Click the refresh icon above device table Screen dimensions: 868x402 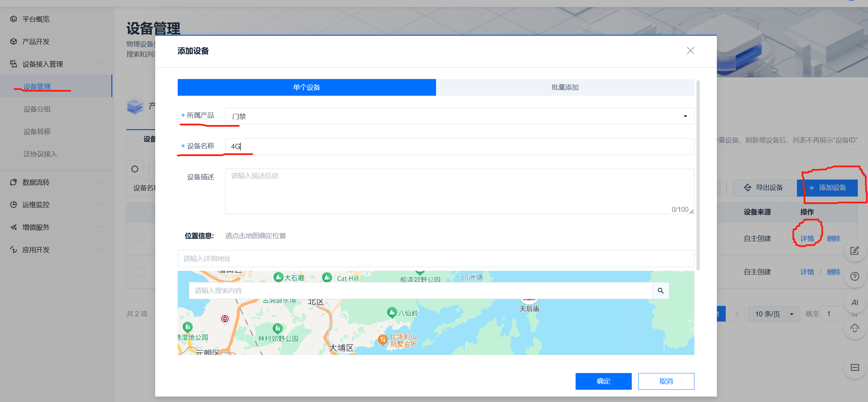pyautogui.click(x=135, y=169)
